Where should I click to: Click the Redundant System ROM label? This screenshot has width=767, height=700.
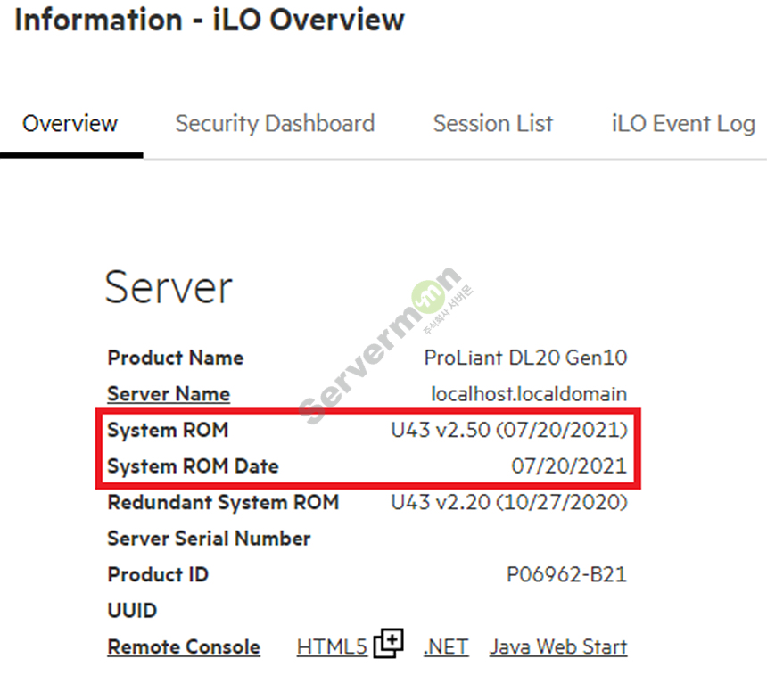coord(223,502)
